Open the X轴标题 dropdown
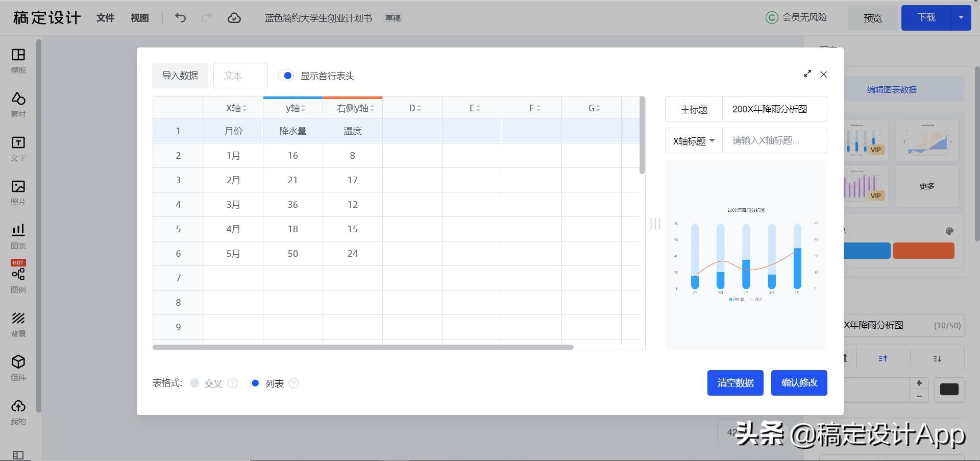This screenshot has height=461, width=980. coord(694,141)
